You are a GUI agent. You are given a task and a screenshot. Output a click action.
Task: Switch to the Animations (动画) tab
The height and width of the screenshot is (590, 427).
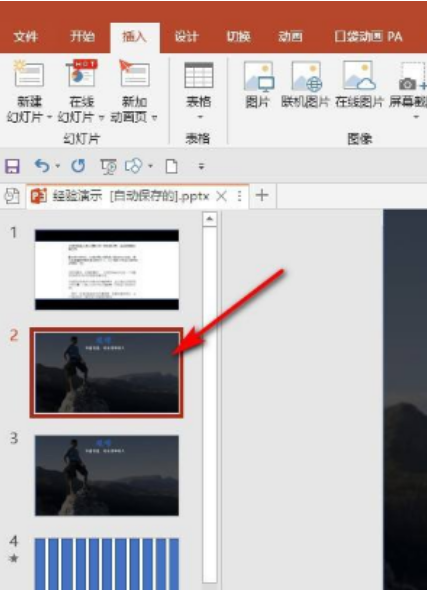click(x=290, y=36)
